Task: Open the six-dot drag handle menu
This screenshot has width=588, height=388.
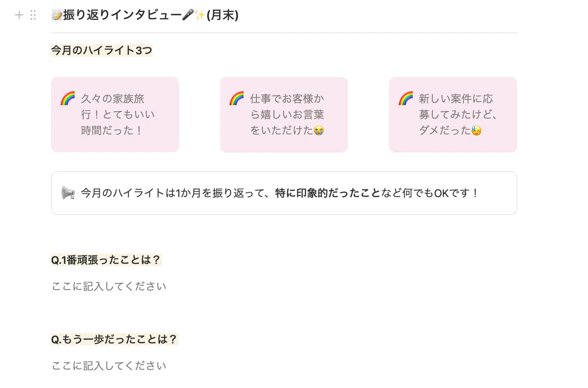Action: (33, 15)
